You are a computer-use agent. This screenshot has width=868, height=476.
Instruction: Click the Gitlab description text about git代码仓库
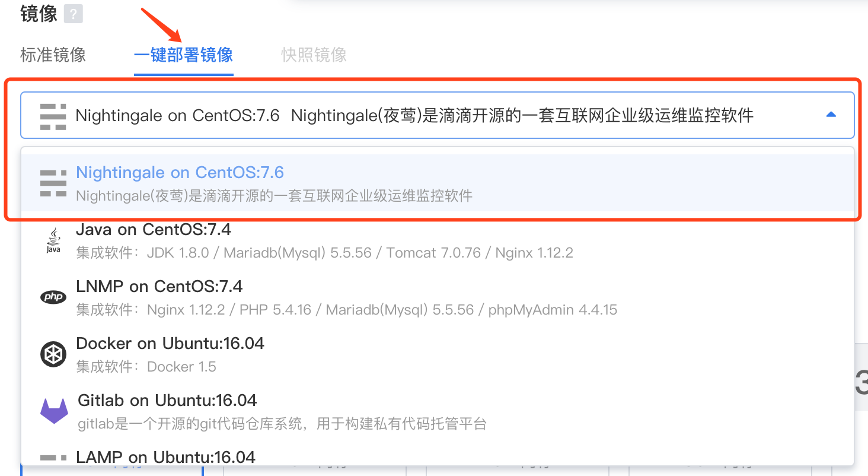tap(282, 424)
